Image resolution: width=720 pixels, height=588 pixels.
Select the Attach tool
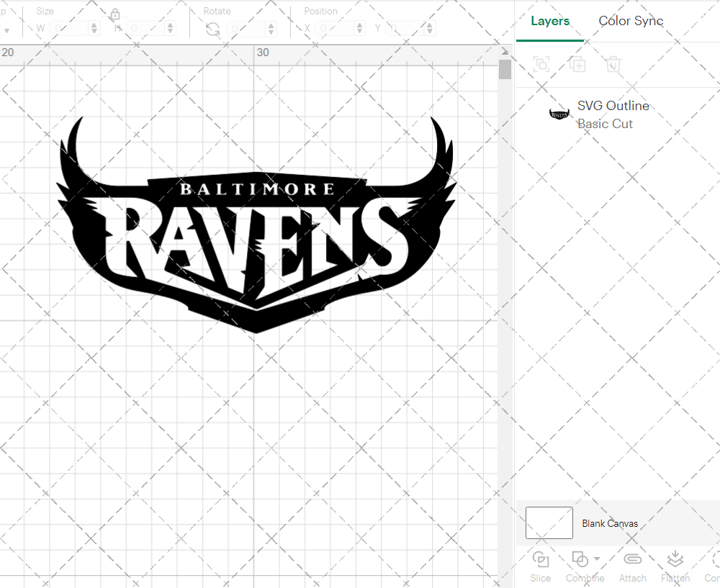click(x=633, y=566)
